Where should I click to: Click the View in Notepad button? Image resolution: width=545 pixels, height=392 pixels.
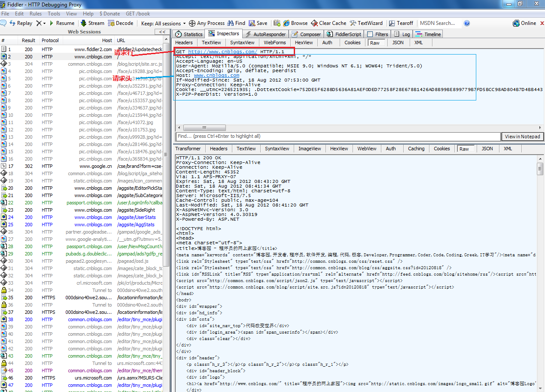pyautogui.click(x=522, y=137)
